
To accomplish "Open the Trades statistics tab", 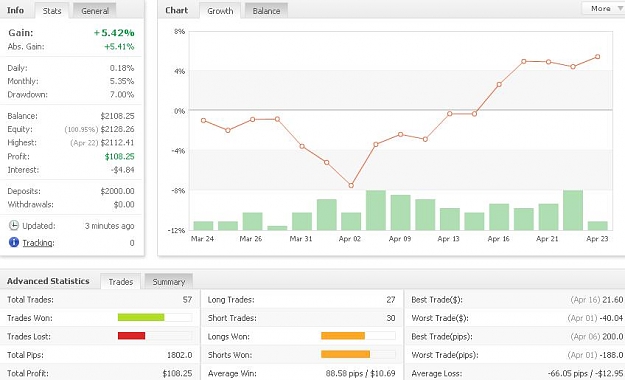I will point(120,282).
